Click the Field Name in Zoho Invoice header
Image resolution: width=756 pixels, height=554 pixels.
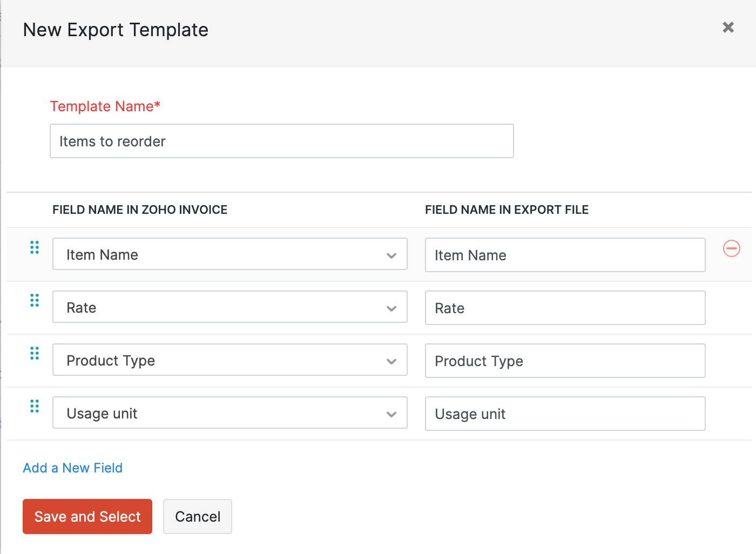pyautogui.click(x=140, y=210)
